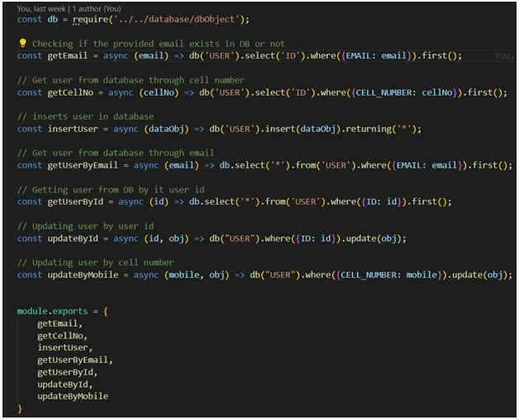Image resolution: width=519 pixels, height=420 pixels.
Task: Click updateById in its const declaration
Action: pyautogui.click(x=73, y=238)
